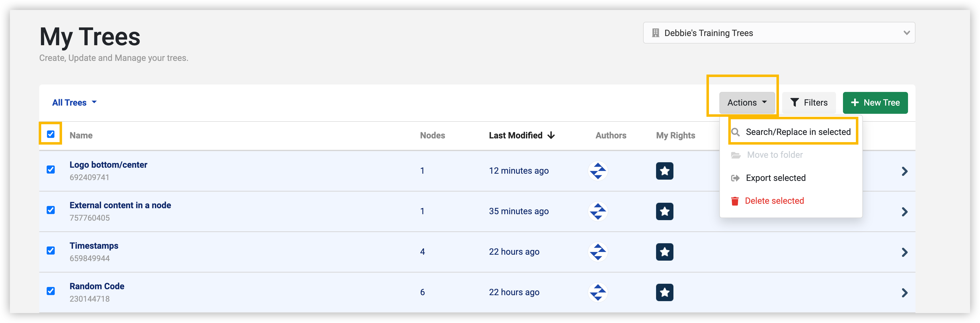This screenshot has width=980, height=323.
Task: Toggle the Timestamps row checkbox off
Action: [51, 251]
